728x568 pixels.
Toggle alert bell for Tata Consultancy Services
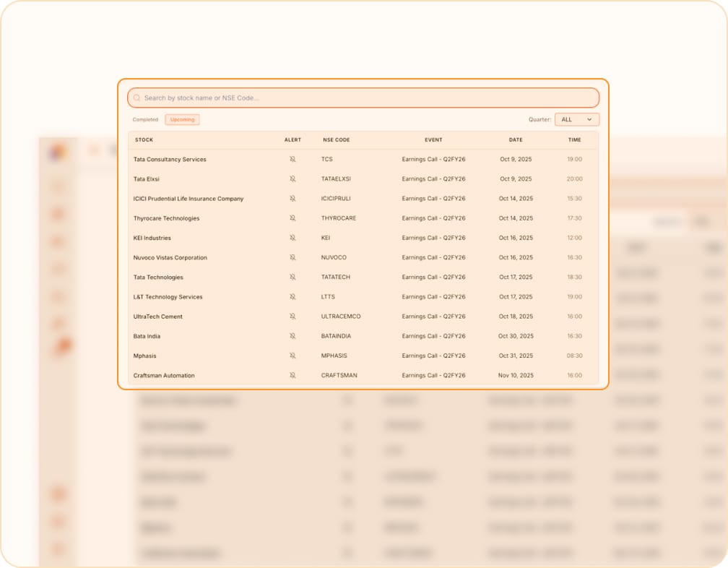click(x=292, y=159)
